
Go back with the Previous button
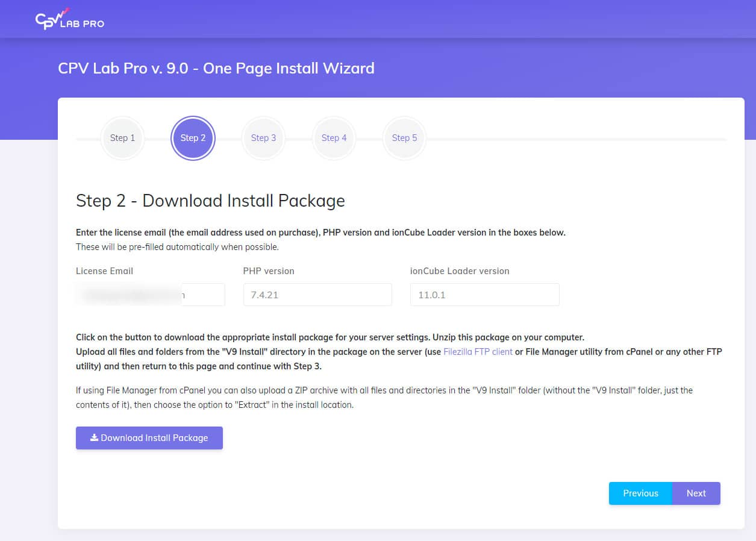tap(640, 493)
